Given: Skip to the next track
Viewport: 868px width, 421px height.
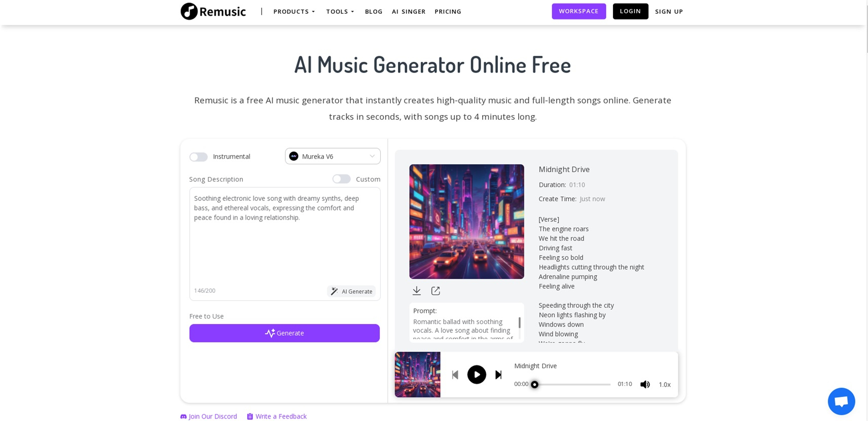Looking at the screenshot, I should tap(498, 375).
